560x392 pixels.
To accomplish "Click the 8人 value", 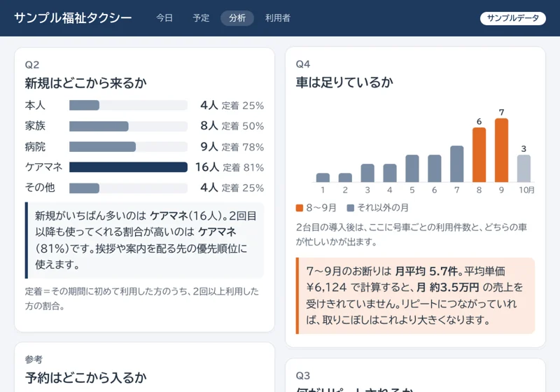I will coord(209,126).
